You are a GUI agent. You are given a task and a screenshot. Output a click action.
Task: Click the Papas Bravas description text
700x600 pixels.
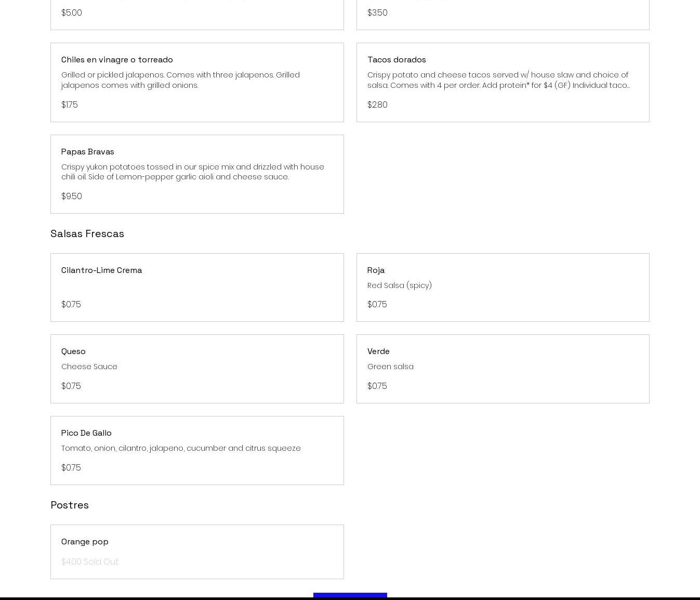[x=192, y=172]
